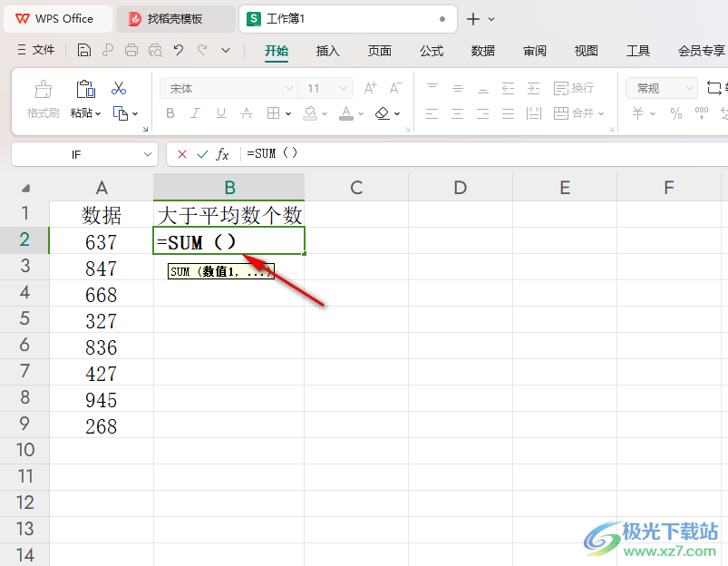Align text left
The height and width of the screenshot is (566, 728).
(x=432, y=113)
